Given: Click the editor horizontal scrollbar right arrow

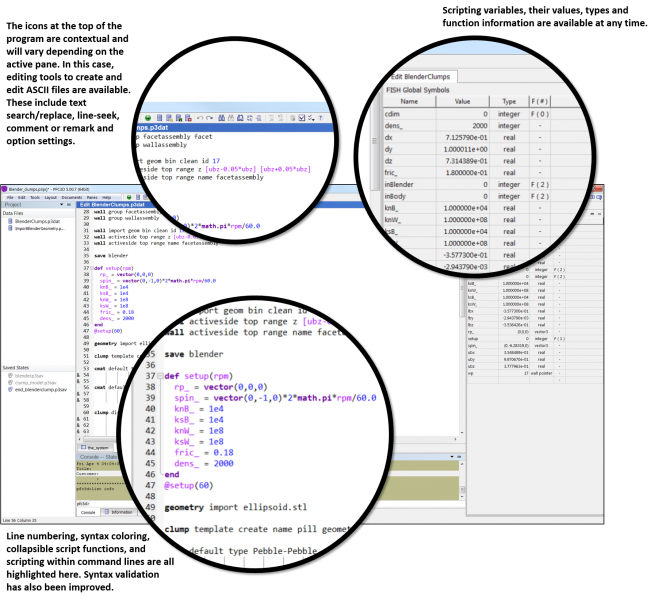Looking at the screenshot, I should (x=455, y=439).
